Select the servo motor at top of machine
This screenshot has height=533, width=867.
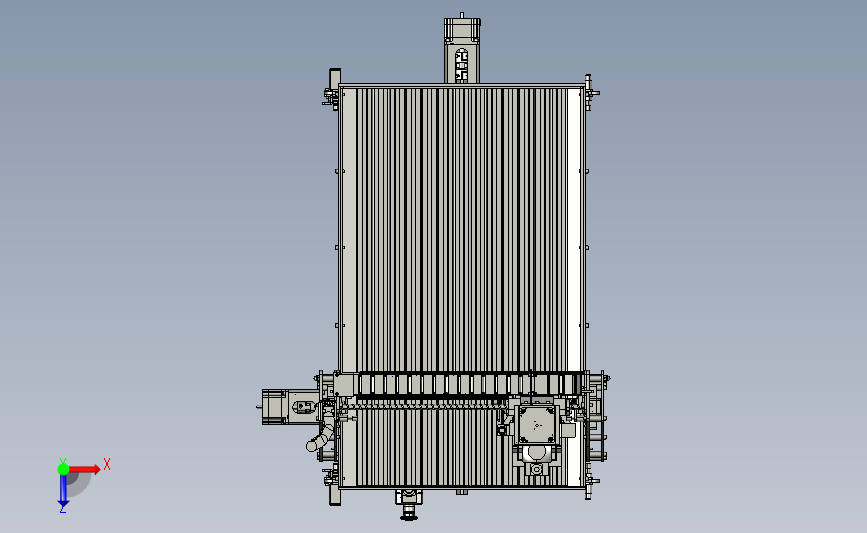point(462,48)
